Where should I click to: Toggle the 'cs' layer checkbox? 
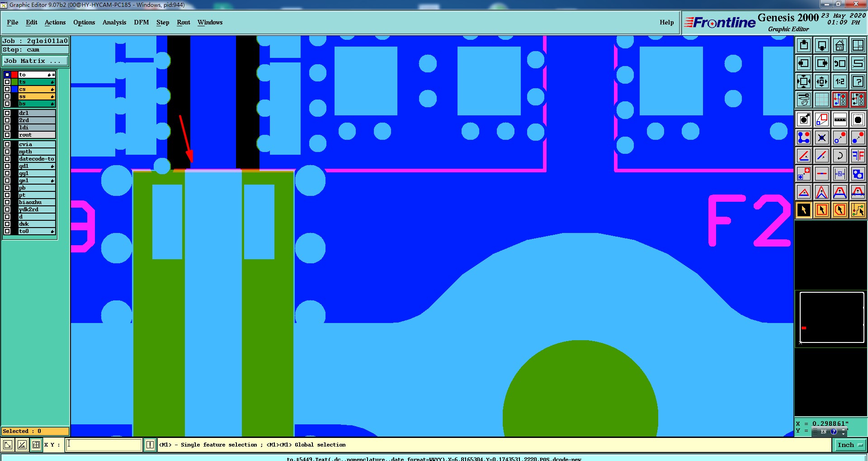click(7, 89)
